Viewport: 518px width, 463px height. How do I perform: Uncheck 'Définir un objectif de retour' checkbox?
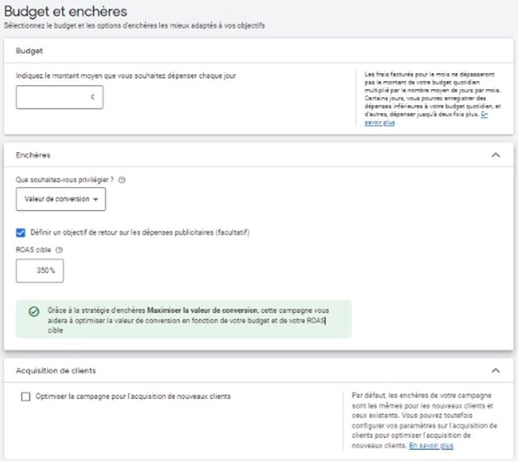21,233
